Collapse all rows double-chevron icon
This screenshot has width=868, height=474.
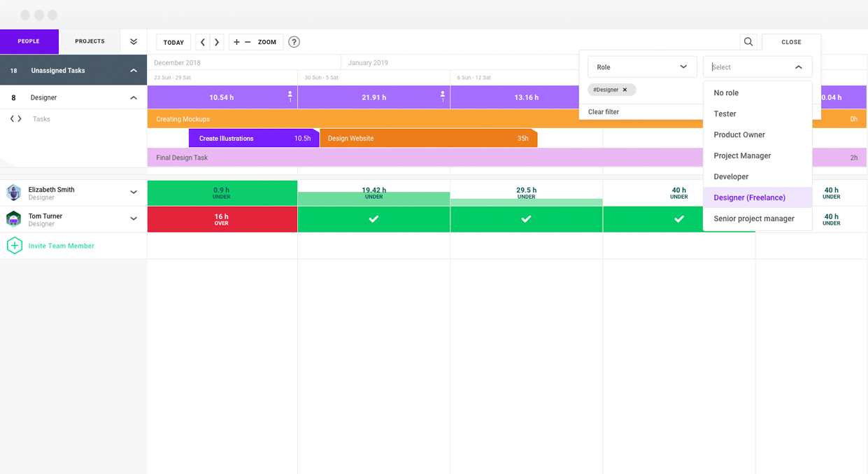(134, 42)
